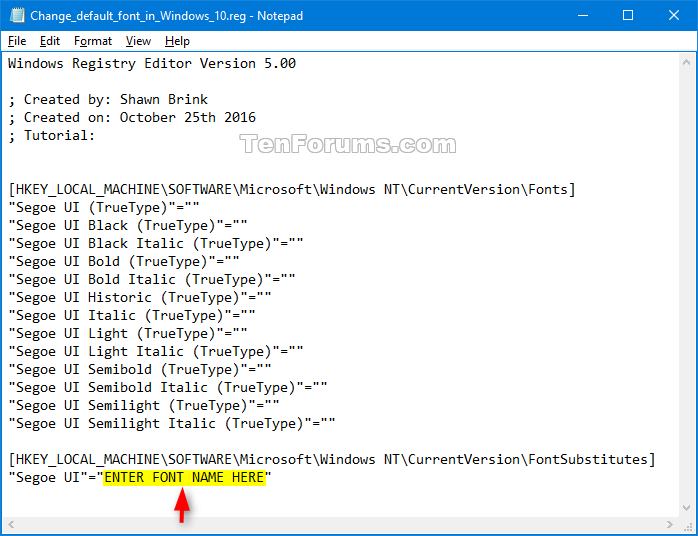This screenshot has height=536, width=698.
Task: Click the "Segoe UI Semilight (TrueType)" line
Action: tap(144, 406)
